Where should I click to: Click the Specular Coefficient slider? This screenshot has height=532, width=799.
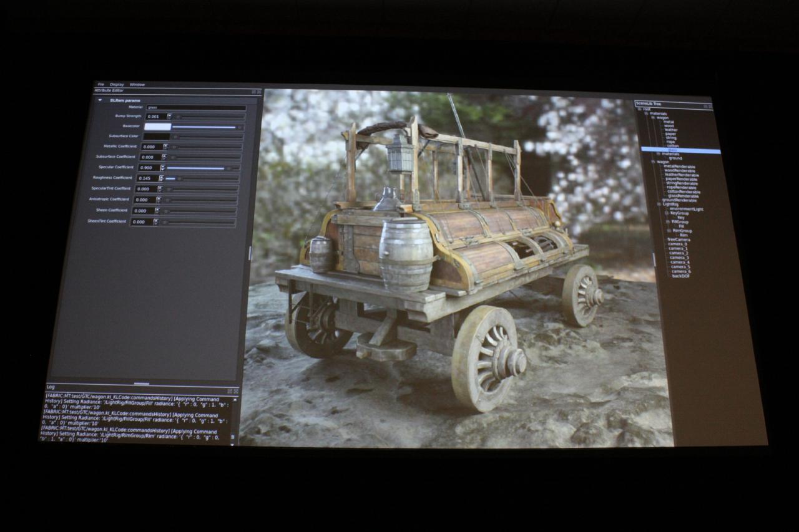coord(203,168)
